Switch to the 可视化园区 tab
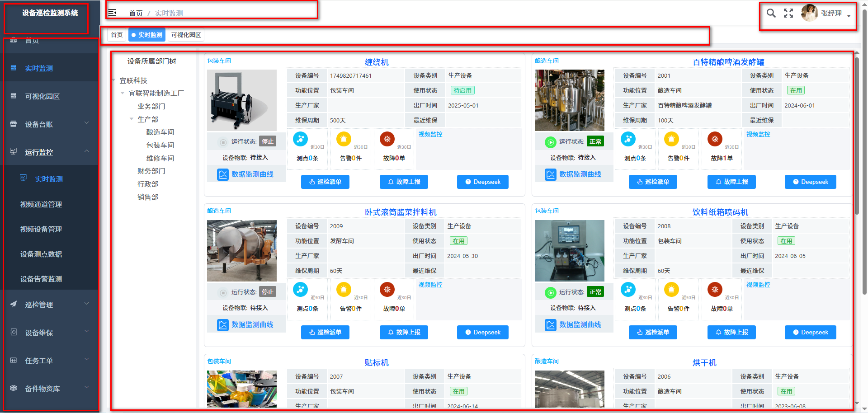Viewport: 868px width, 413px height. (186, 35)
